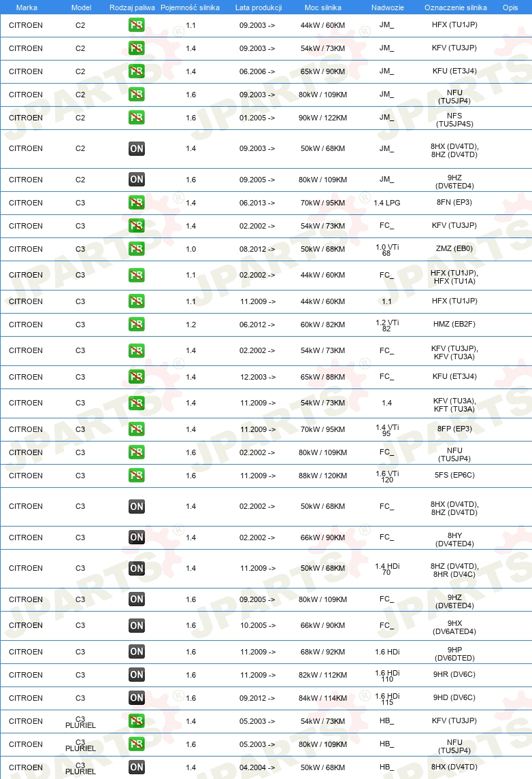
Task: Click the Lata produkcji column header
Action: point(259,7)
